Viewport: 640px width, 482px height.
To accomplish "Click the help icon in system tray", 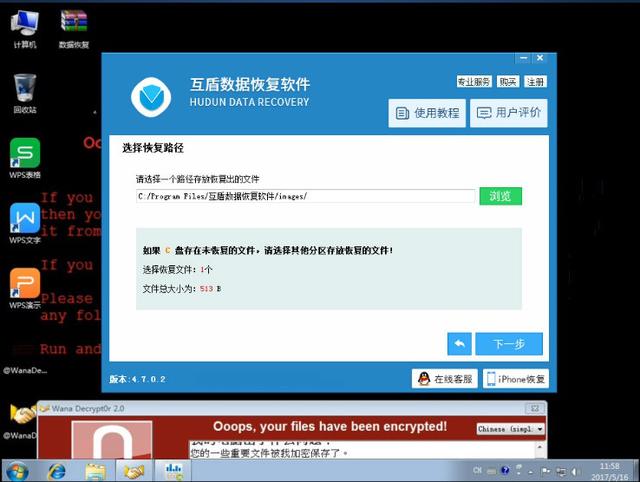I will tap(505, 471).
